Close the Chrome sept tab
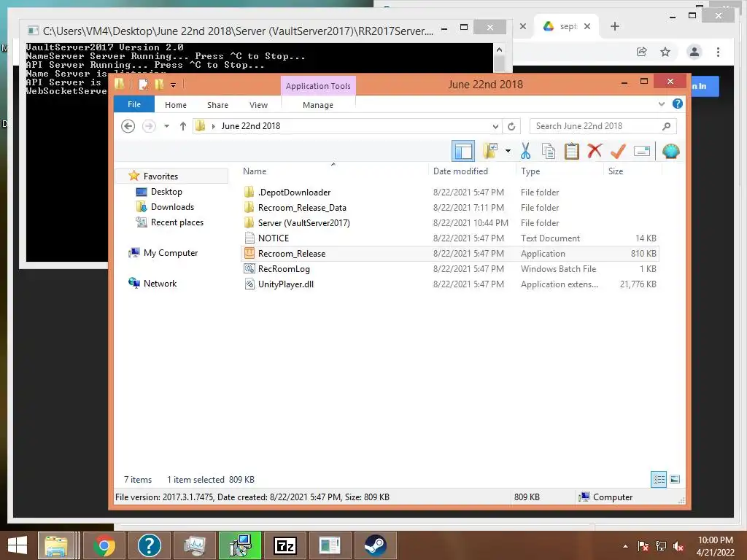 [587, 26]
